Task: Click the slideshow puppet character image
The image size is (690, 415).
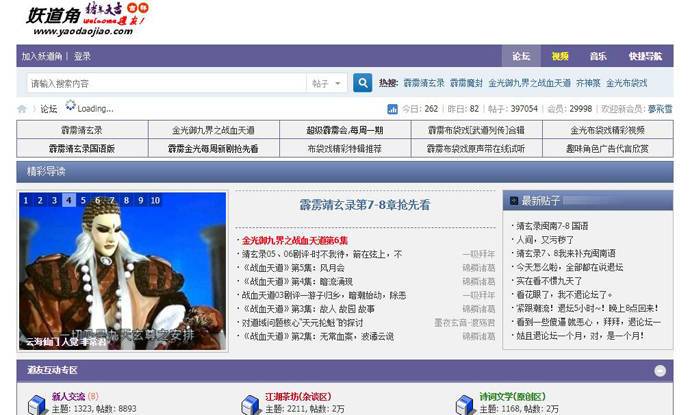Action: [122, 271]
